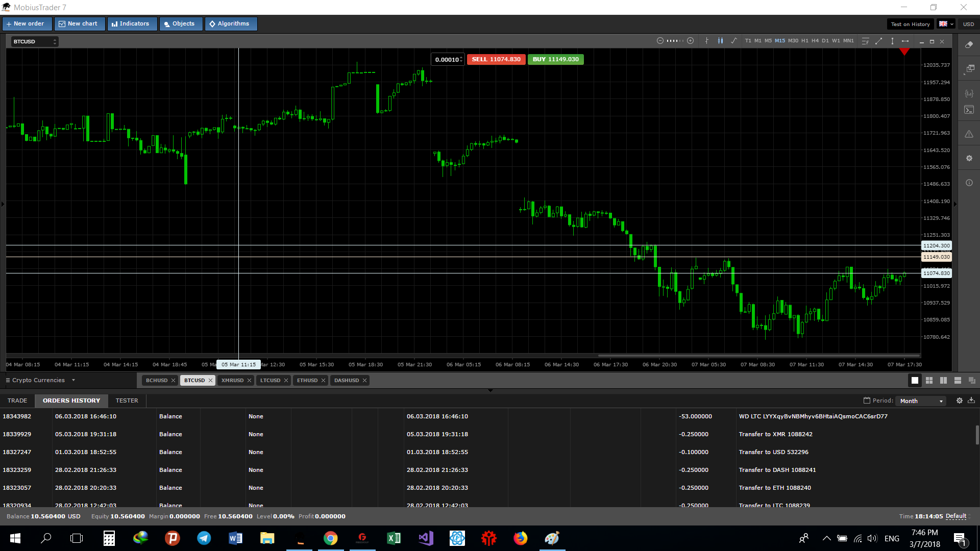
Task: Open the BTCUSD symbol dropdown
Action: pos(35,41)
